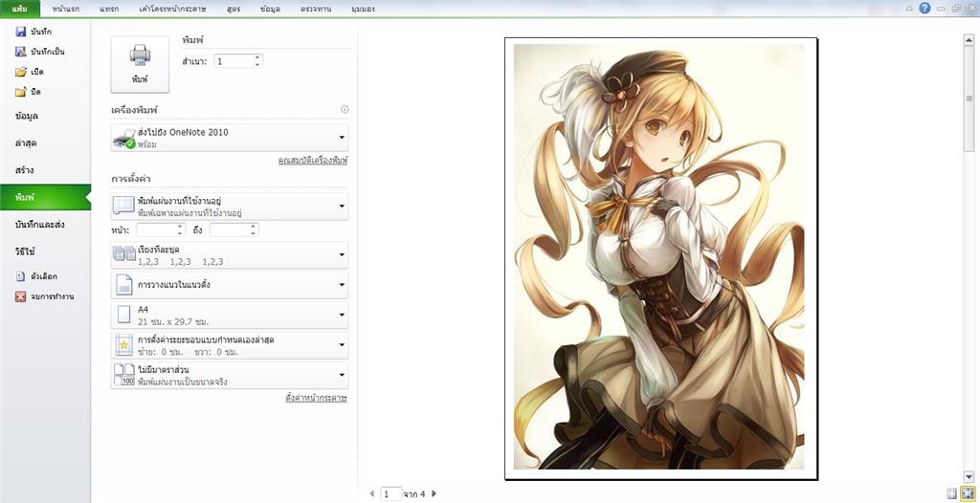Viewport: 980px width, 503px height.
Task: Open the เรียงทีละชุด collation dropdown
Action: click(230, 255)
